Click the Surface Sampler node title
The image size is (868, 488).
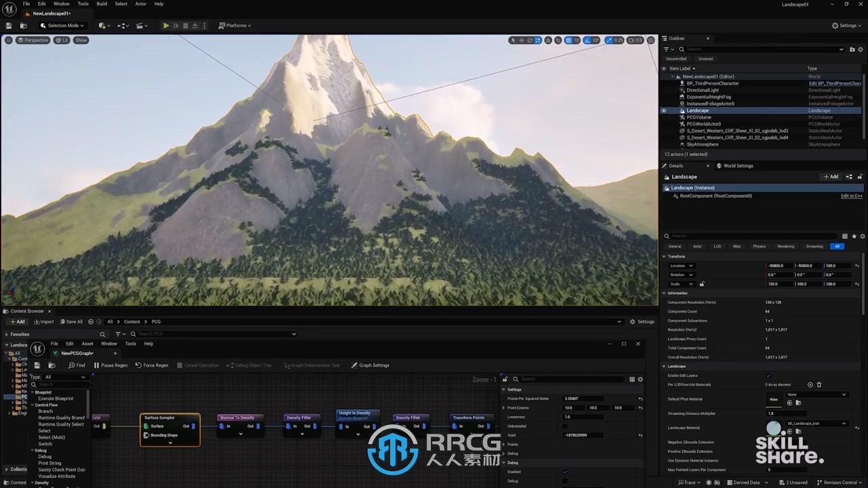point(159,418)
